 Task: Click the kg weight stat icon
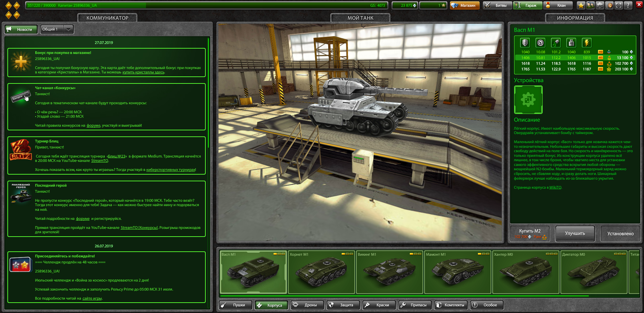[571, 43]
